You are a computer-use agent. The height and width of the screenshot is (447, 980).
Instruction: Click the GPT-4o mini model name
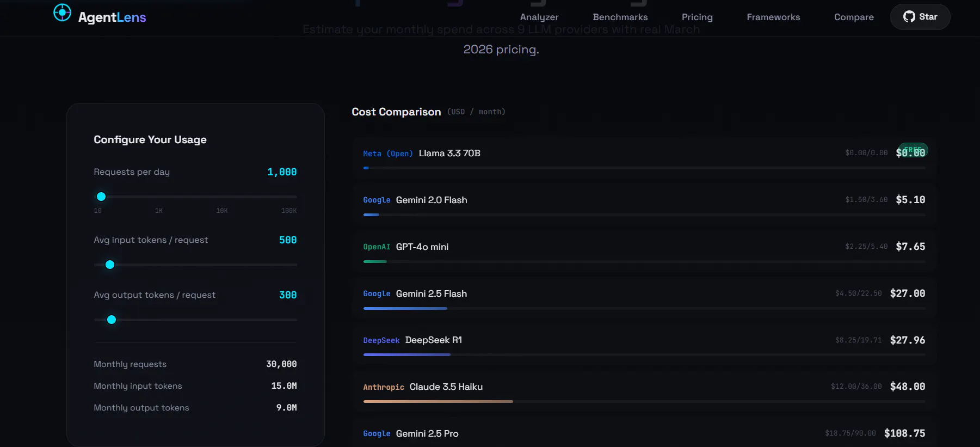[422, 247]
